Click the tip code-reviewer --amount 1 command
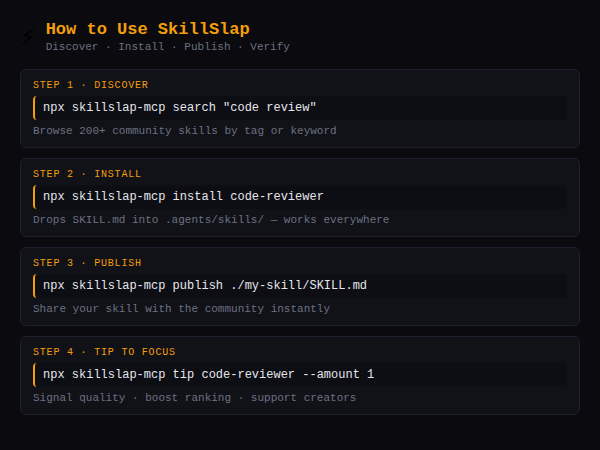600x450 pixels. tap(300, 374)
